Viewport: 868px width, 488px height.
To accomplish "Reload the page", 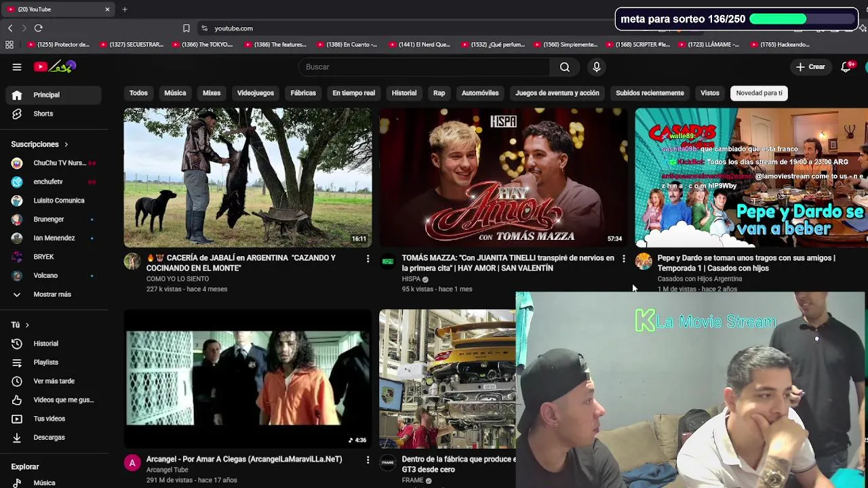I will point(38,28).
